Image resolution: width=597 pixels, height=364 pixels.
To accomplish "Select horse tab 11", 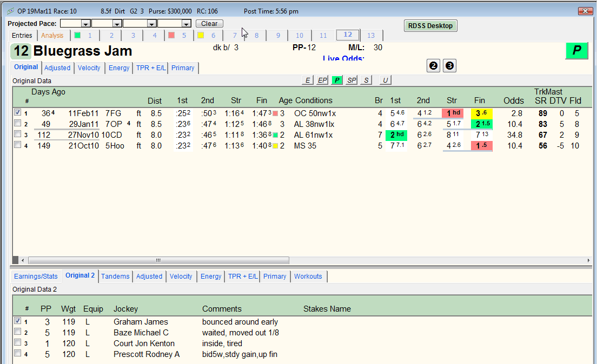I will [x=323, y=35].
